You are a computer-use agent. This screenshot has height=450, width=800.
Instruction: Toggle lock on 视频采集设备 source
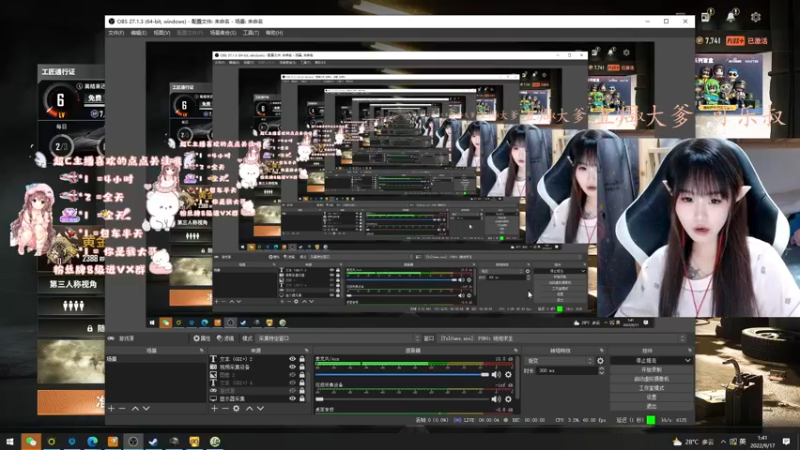point(302,367)
